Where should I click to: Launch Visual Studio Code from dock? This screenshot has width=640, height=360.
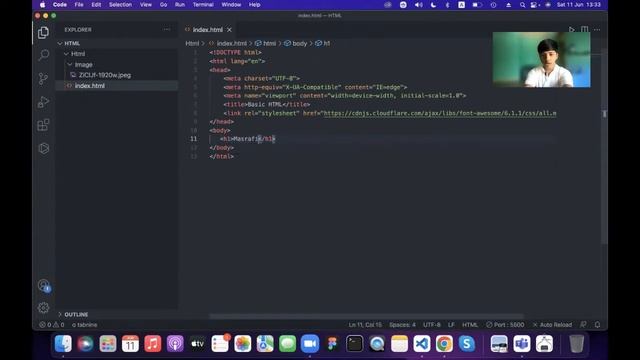tap(422, 344)
